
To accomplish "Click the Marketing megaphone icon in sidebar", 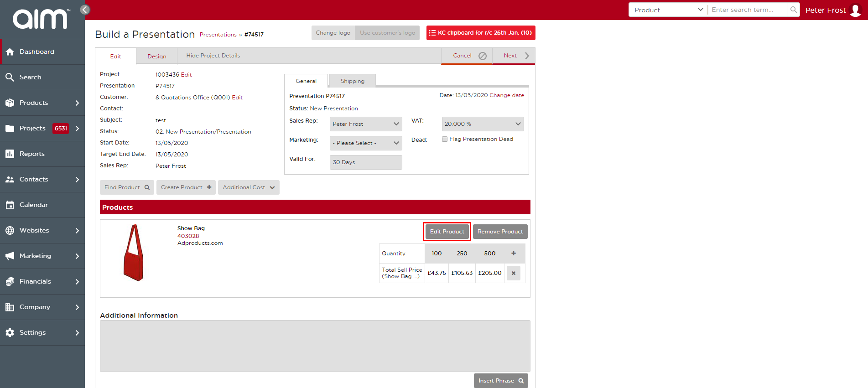I will point(10,256).
